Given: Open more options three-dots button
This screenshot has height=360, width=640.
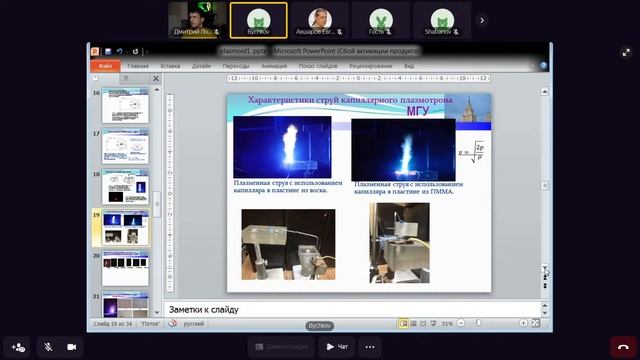Looking at the screenshot, I should coord(370,347).
